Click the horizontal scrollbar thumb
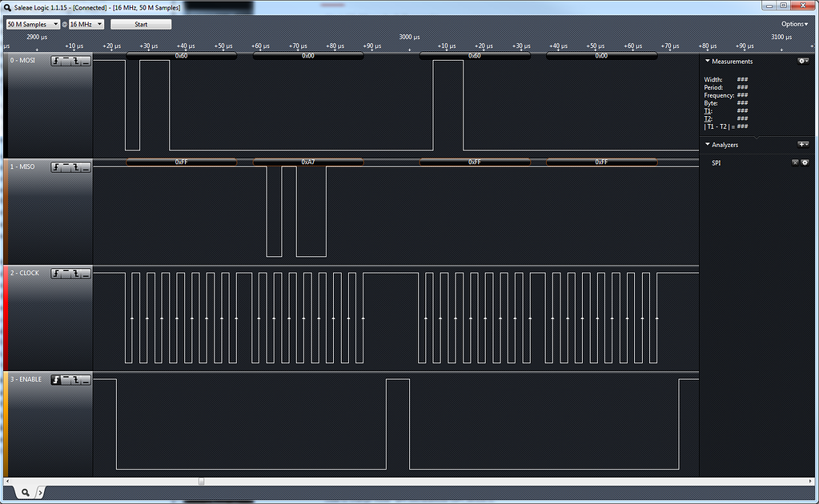Viewport: 819px width, 504px height. pyautogui.click(x=201, y=482)
